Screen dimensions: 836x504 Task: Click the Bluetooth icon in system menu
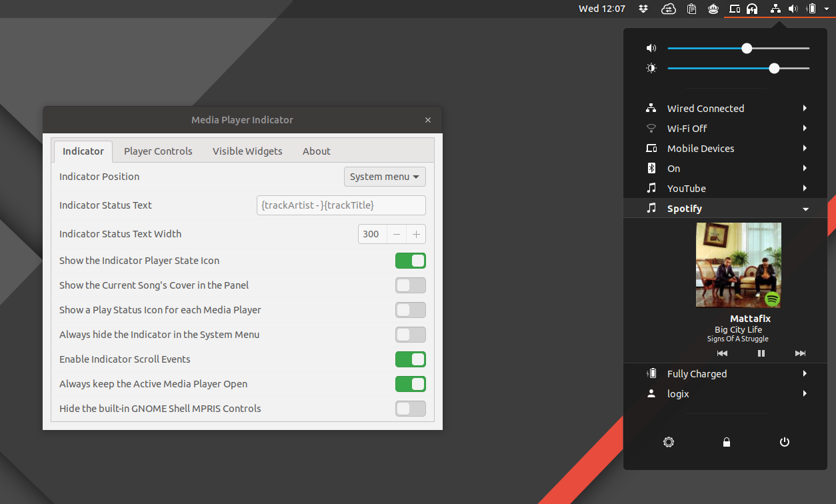pos(651,168)
